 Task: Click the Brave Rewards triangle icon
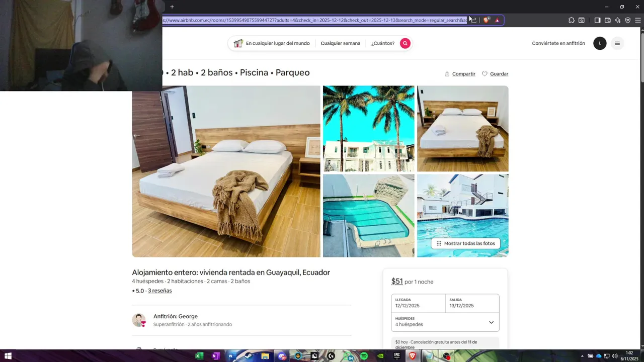[497, 20]
